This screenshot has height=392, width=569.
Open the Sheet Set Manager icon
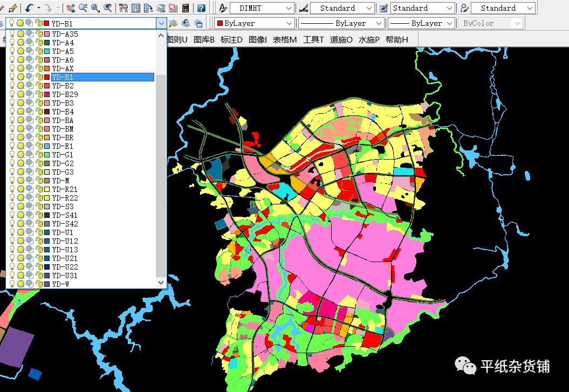coord(160,8)
